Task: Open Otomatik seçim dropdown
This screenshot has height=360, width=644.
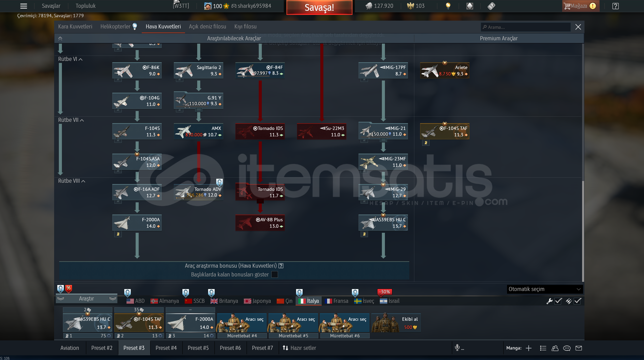Action: [x=545, y=289]
